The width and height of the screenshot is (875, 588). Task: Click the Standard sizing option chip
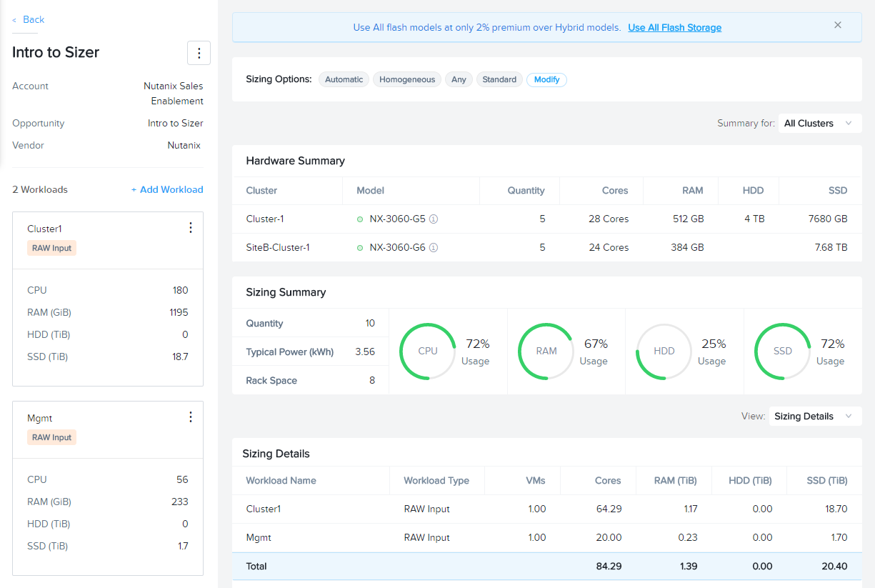(x=499, y=79)
